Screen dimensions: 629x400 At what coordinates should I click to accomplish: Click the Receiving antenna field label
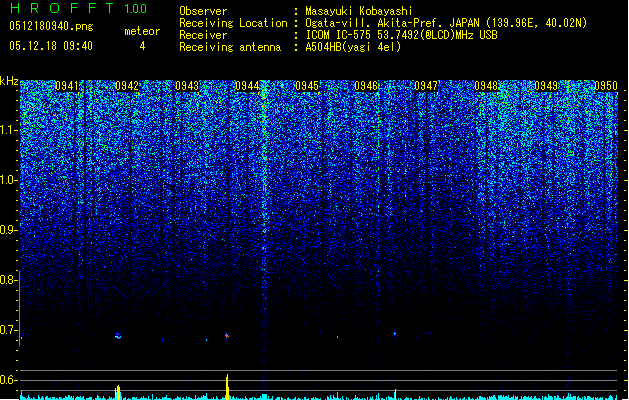[230, 47]
